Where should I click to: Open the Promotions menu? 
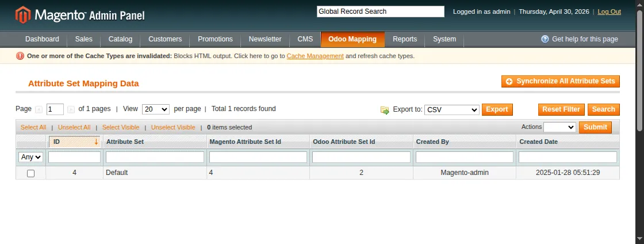(215, 39)
